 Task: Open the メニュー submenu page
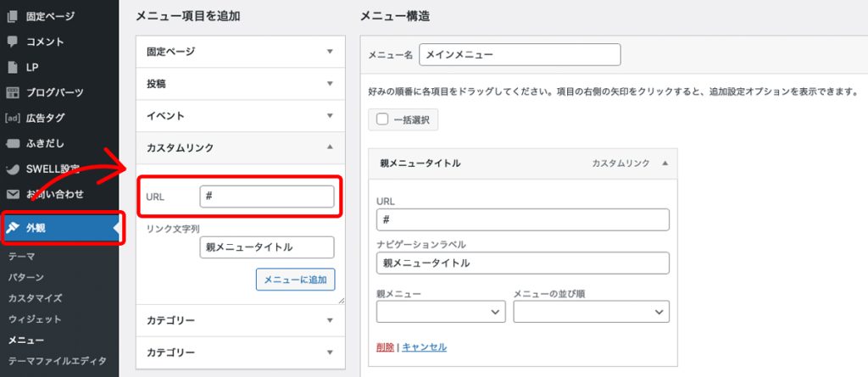pyautogui.click(x=26, y=341)
